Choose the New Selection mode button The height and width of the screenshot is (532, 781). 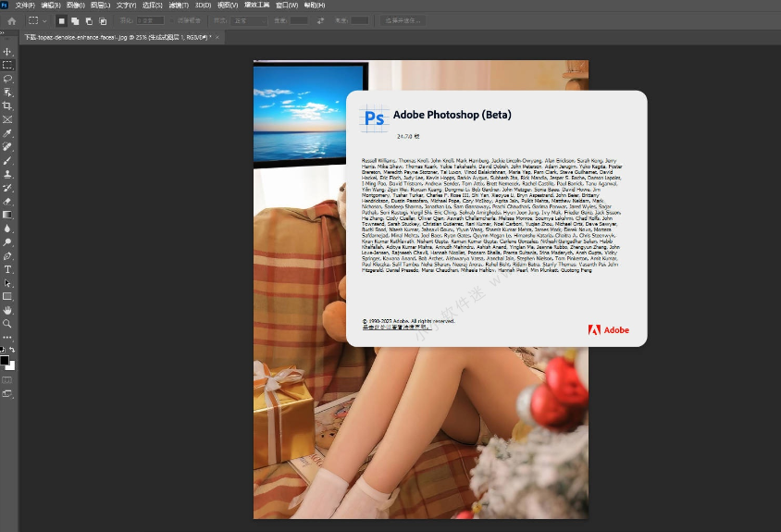click(x=62, y=20)
